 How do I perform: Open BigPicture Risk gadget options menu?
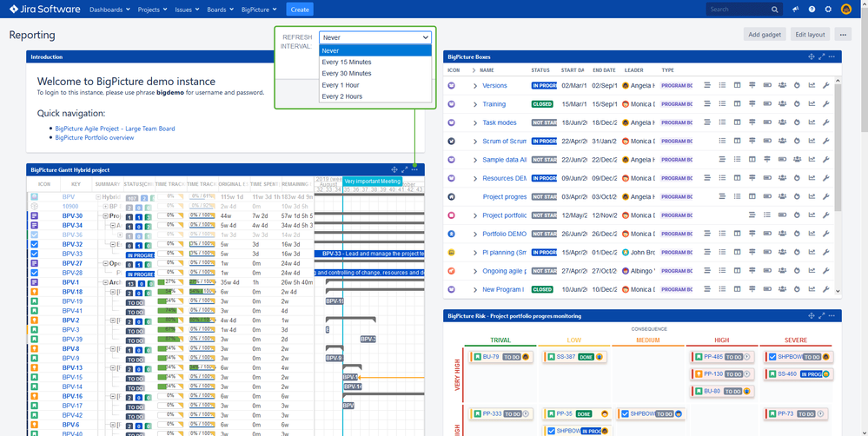832,316
